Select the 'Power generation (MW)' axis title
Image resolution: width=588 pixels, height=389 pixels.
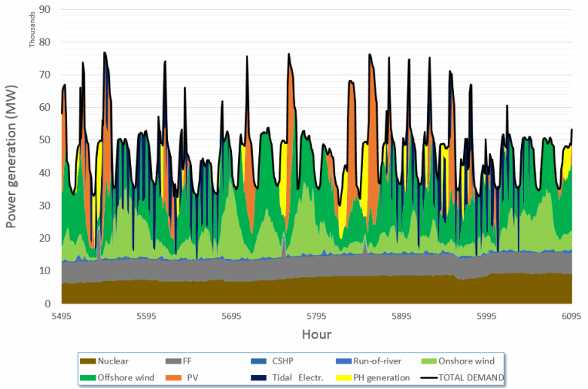(12, 168)
